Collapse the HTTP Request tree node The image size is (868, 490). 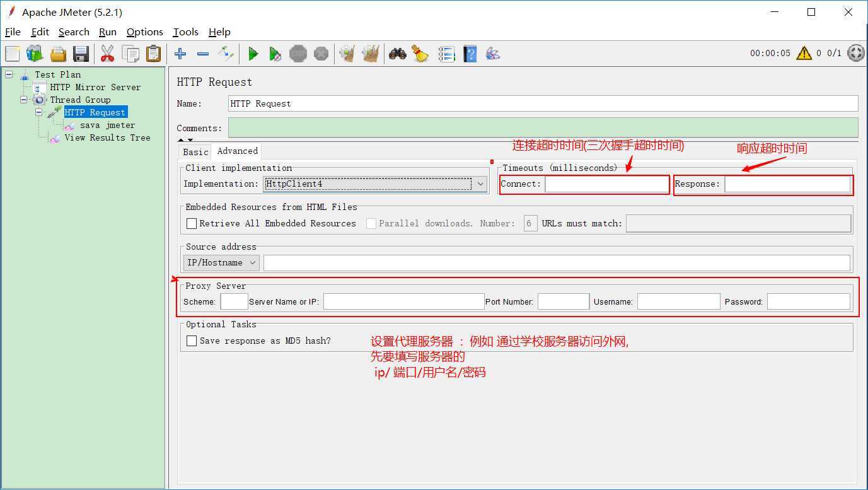39,112
